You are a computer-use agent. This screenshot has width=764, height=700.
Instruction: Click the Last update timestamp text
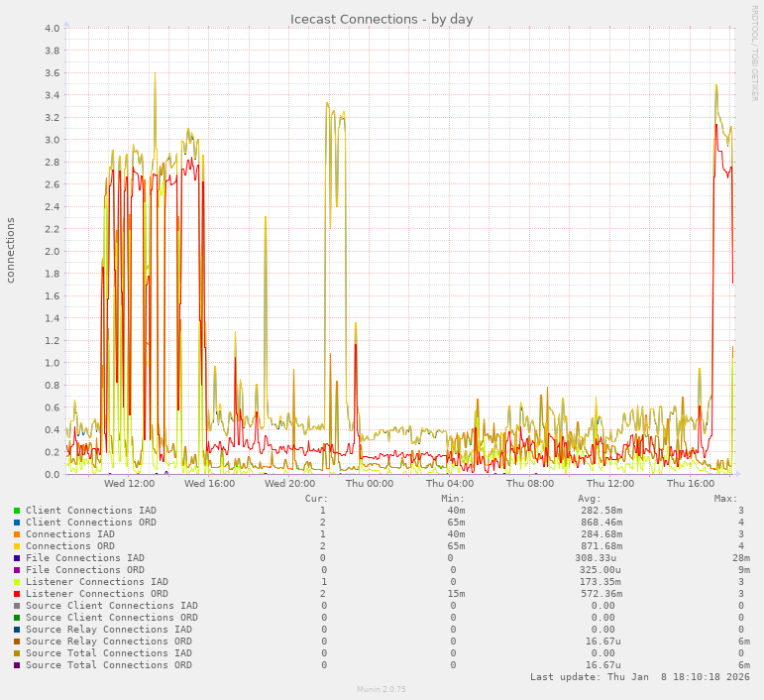point(639,677)
